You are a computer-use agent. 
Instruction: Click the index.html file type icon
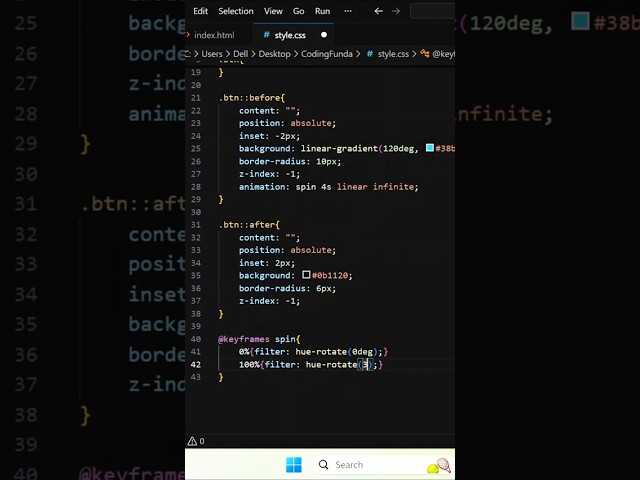[x=188, y=35]
